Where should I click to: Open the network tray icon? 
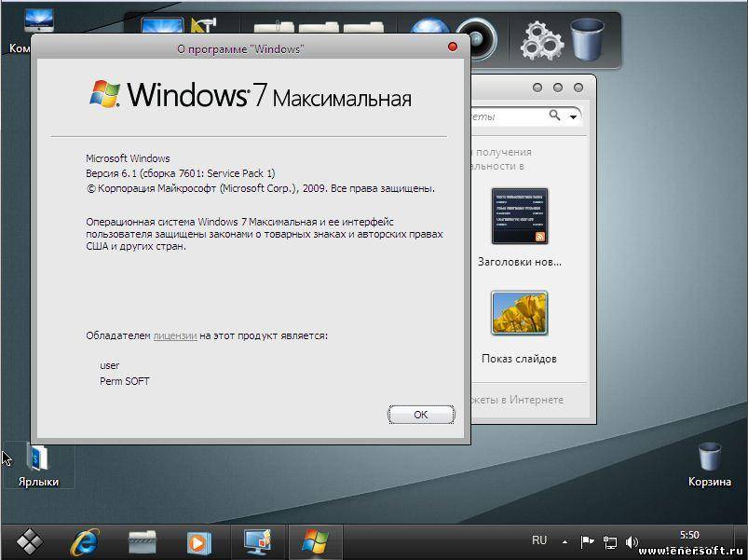[609, 542]
